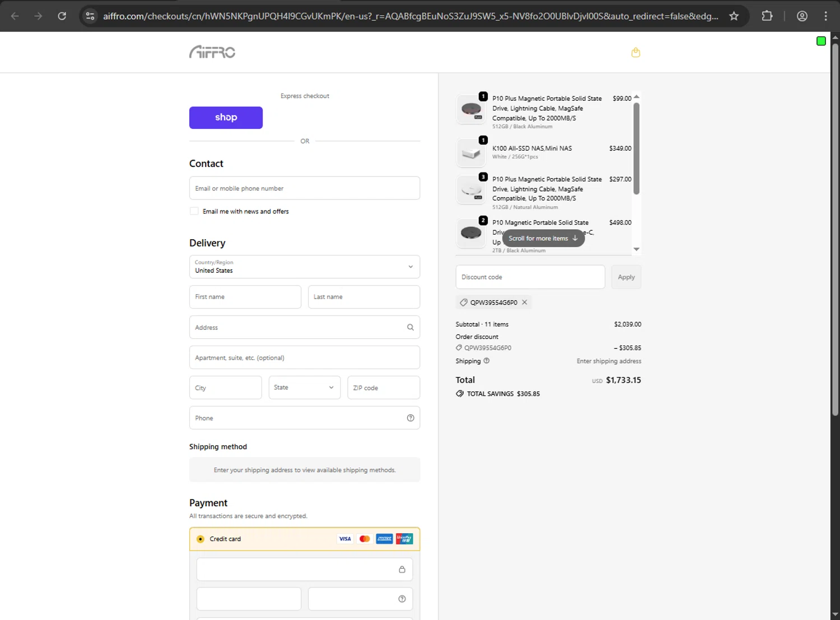
Task: Click the Visa card logo
Action: click(345, 539)
